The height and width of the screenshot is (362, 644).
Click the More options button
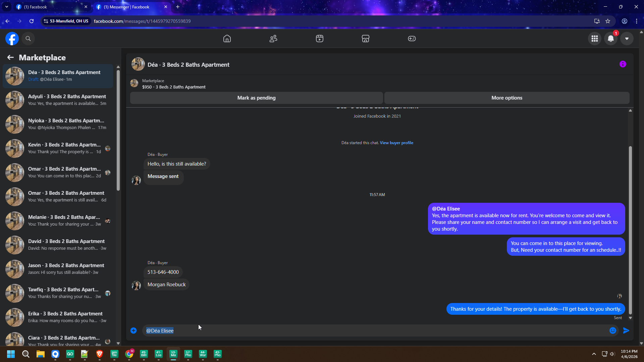[x=507, y=98]
